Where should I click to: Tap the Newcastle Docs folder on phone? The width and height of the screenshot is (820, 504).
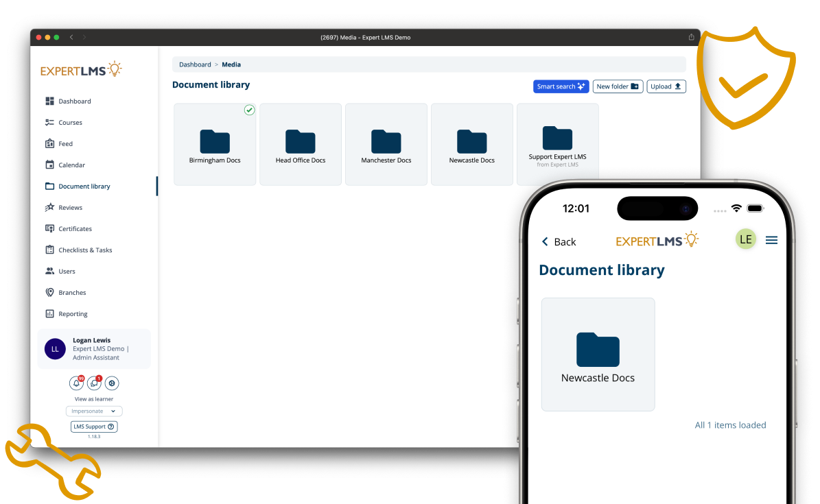tap(598, 355)
